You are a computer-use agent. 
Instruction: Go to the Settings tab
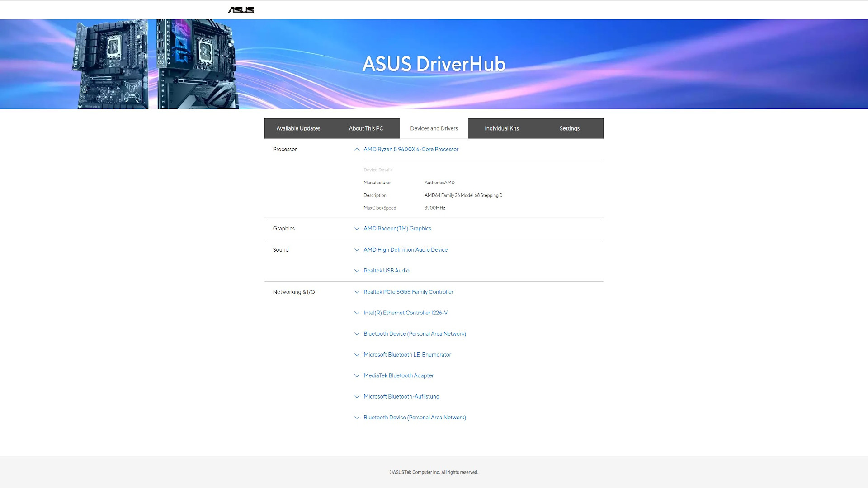(570, 128)
